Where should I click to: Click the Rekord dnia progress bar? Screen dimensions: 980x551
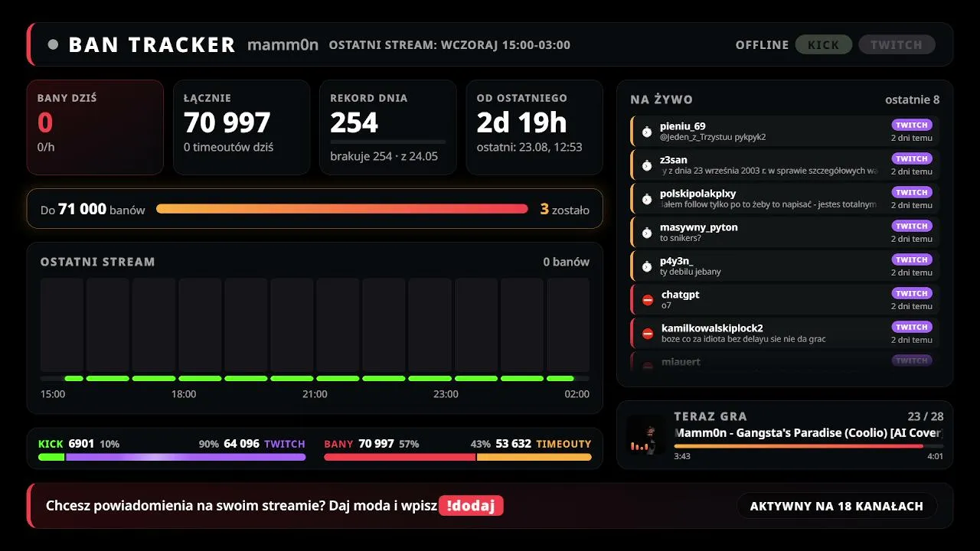[388, 142]
